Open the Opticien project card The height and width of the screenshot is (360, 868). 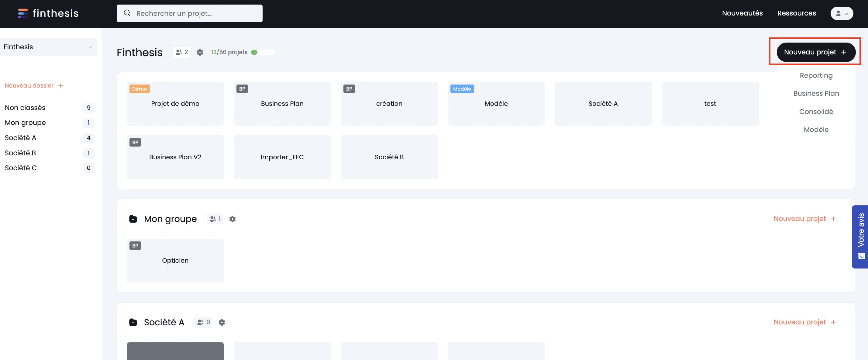175,261
